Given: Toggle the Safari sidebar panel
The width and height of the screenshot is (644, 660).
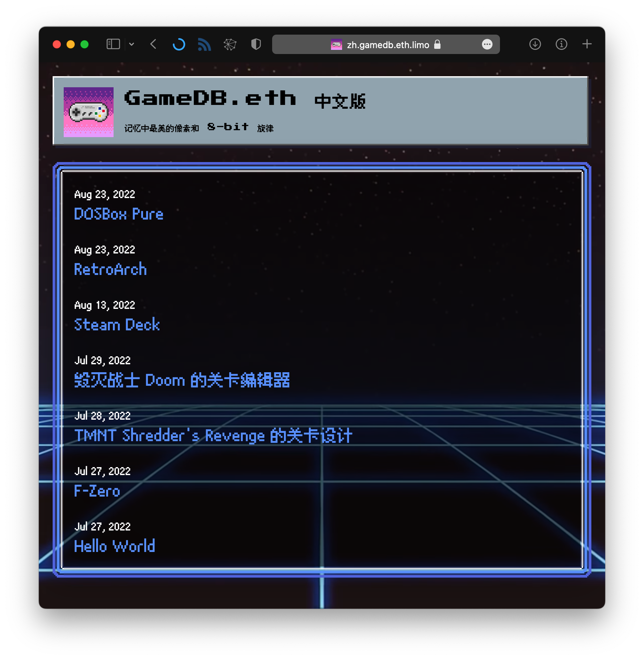Looking at the screenshot, I should [113, 44].
